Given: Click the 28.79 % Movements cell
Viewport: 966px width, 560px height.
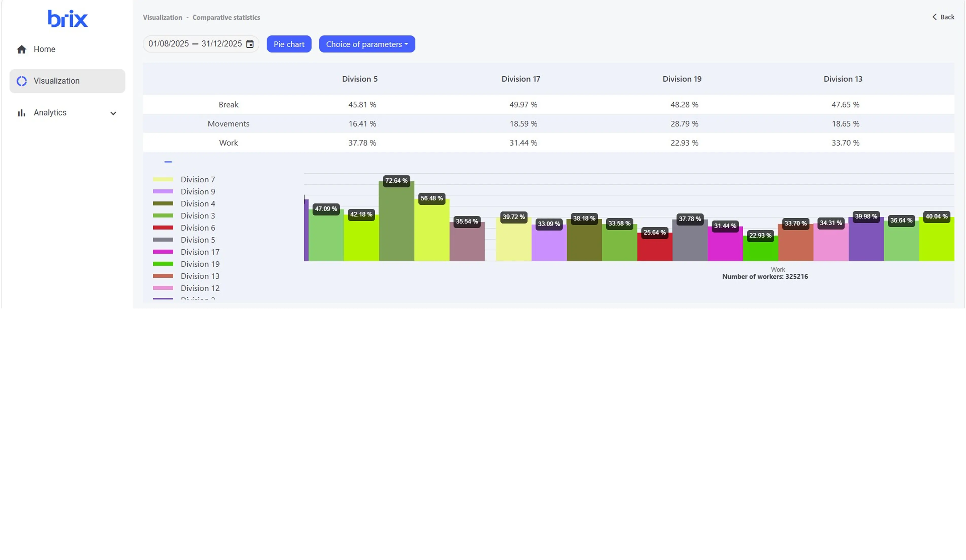Looking at the screenshot, I should pyautogui.click(x=684, y=124).
